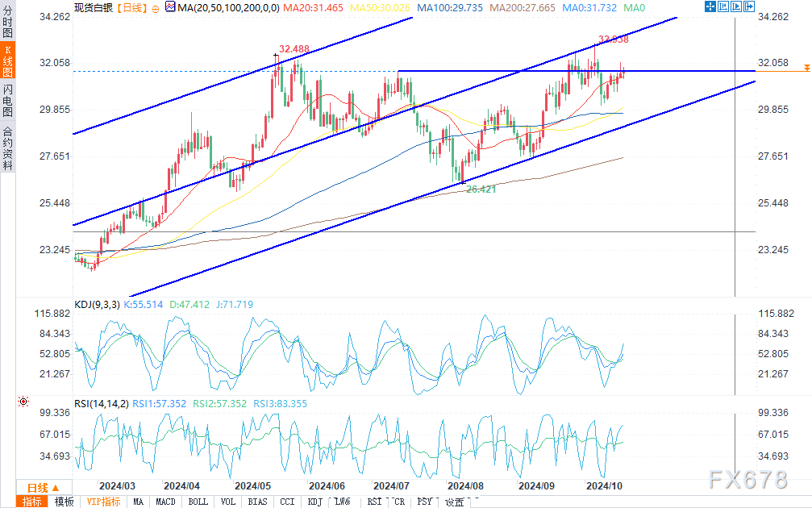Select the MACD indicator tab
812x508 pixels.
(x=166, y=502)
